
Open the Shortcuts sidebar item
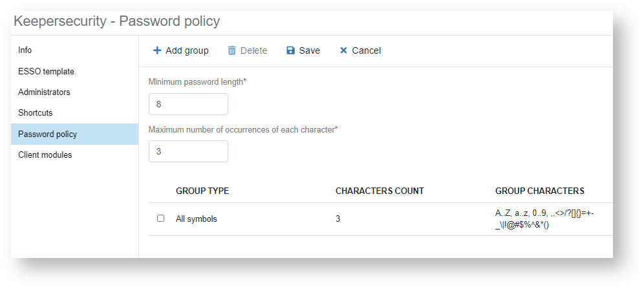coord(36,112)
